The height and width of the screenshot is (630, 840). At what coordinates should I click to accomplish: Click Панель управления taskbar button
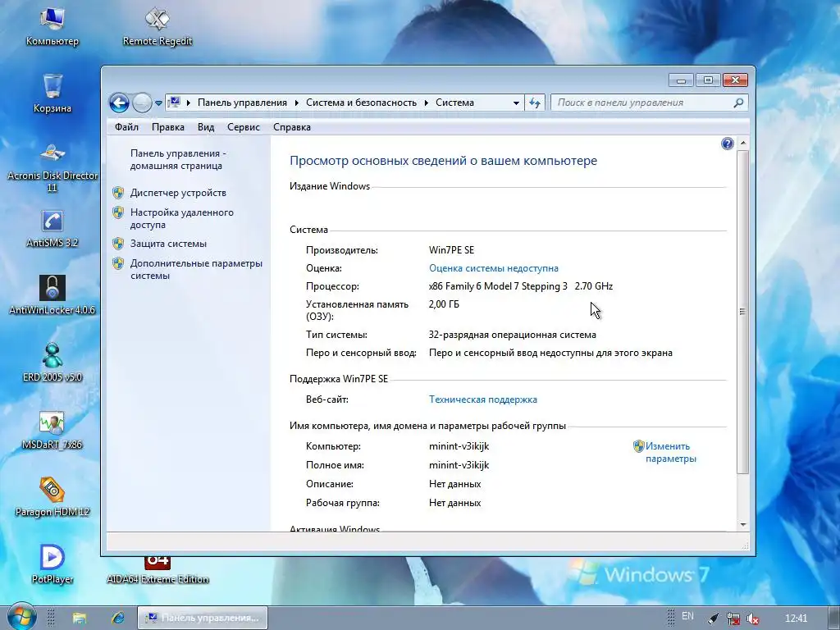click(x=203, y=618)
